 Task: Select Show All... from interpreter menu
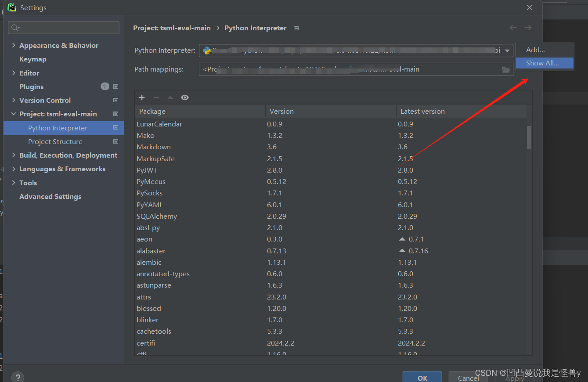(545, 63)
